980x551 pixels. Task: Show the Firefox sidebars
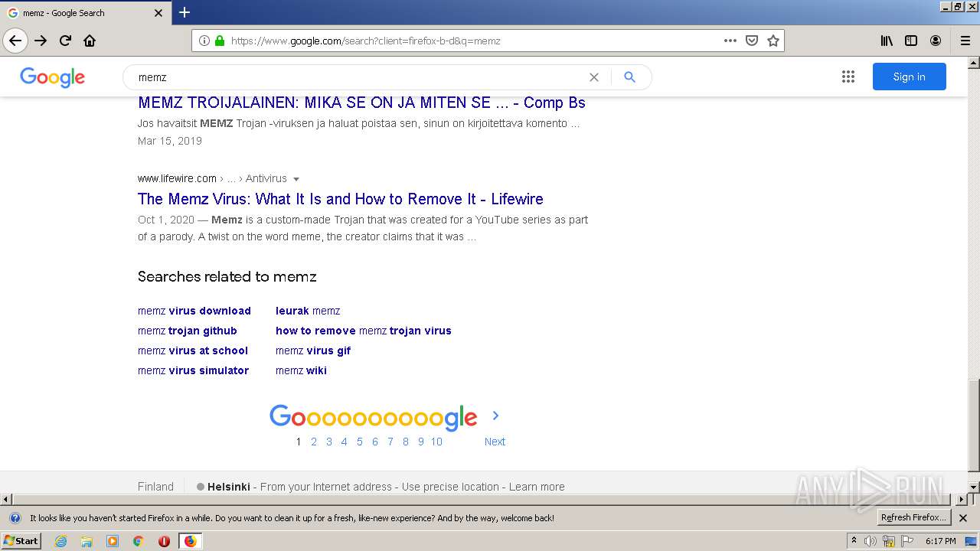pos(911,41)
